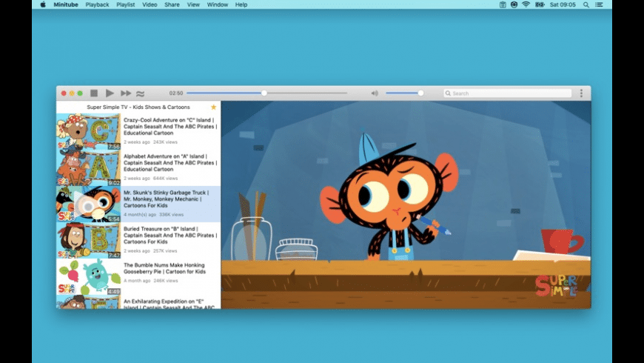Click the "644K views" text

[x=166, y=179]
